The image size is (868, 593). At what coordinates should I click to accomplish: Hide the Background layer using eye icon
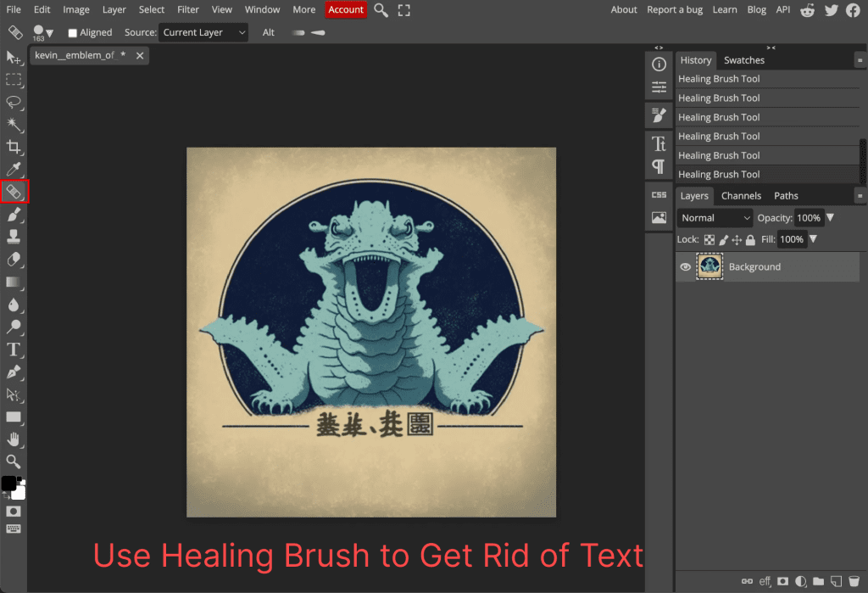pos(685,266)
